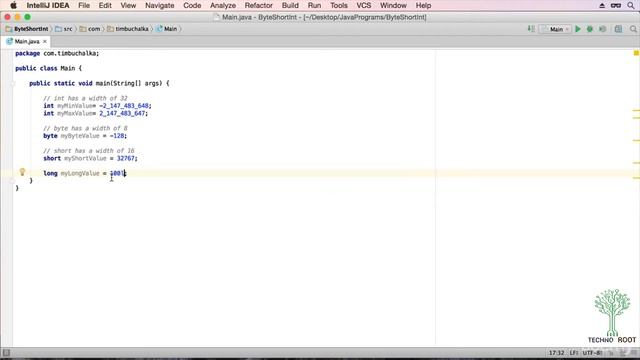Open macOS Spotlight search in menu bar
This screenshot has height=360, width=640.
click(x=630, y=5)
